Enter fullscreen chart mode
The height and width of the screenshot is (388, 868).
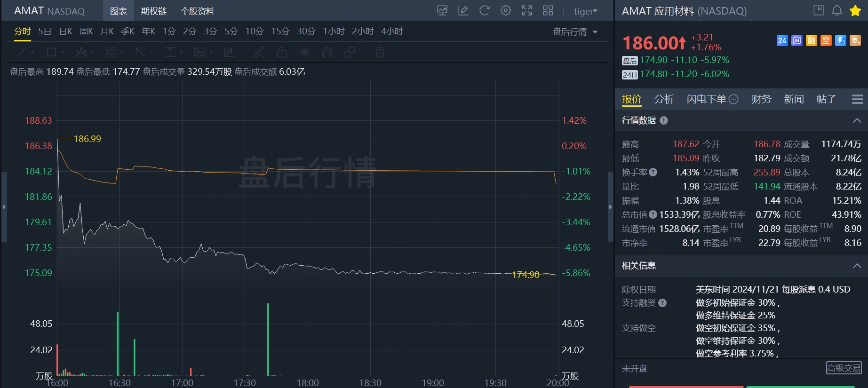coord(527,11)
